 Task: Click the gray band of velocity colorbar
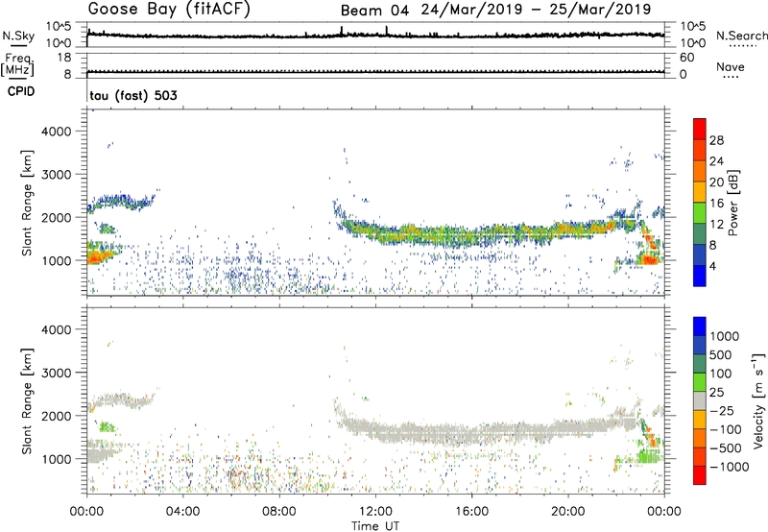click(x=700, y=400)
